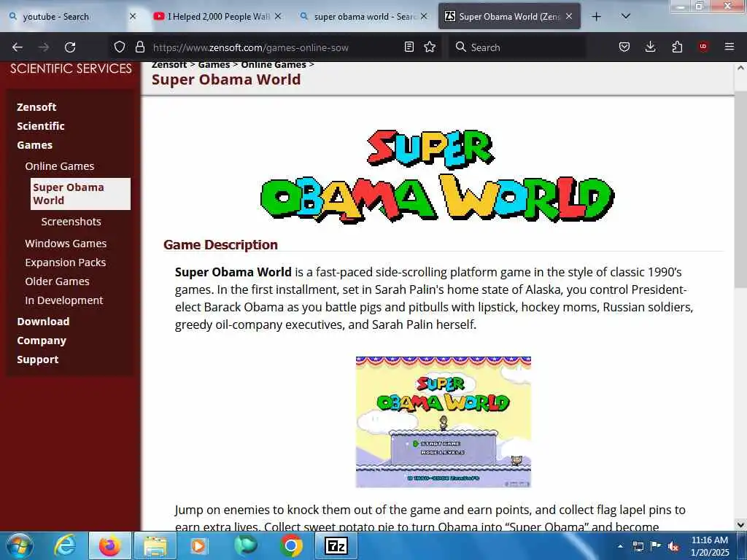Image resolution: width=747 pixels, height=560 pixels.
Task: Click the vertical scrollbar thumb
Action: coord(740,190)
